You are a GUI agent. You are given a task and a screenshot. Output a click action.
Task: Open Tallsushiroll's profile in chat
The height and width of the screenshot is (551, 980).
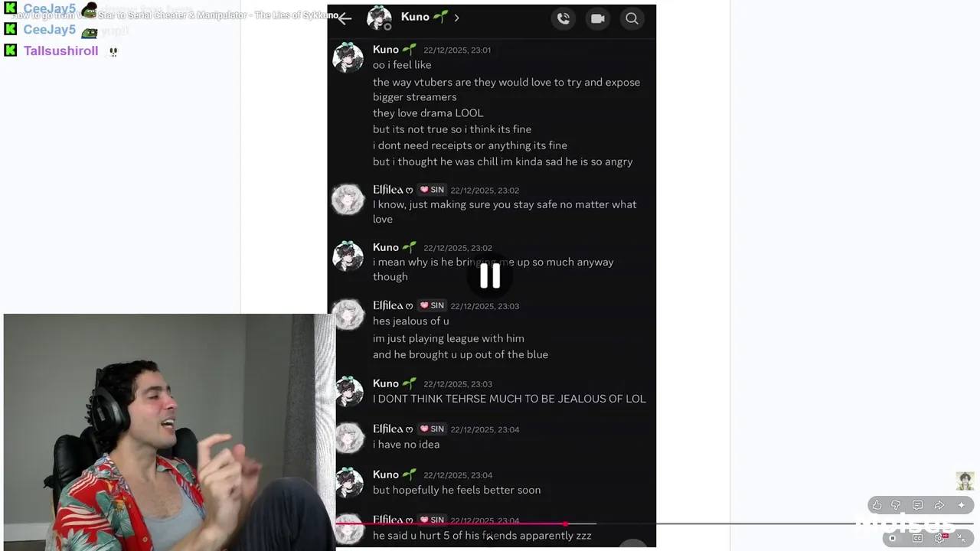[x=60, y=51]
